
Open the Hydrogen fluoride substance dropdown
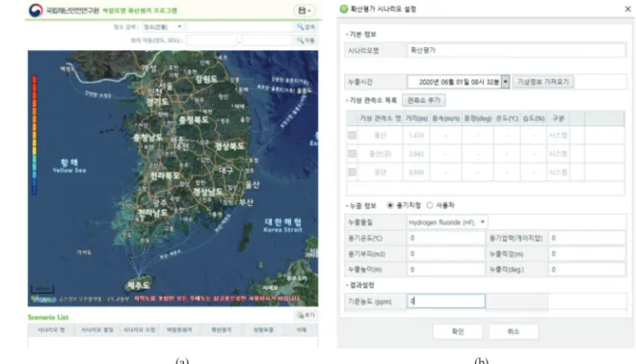coord(447,222)
